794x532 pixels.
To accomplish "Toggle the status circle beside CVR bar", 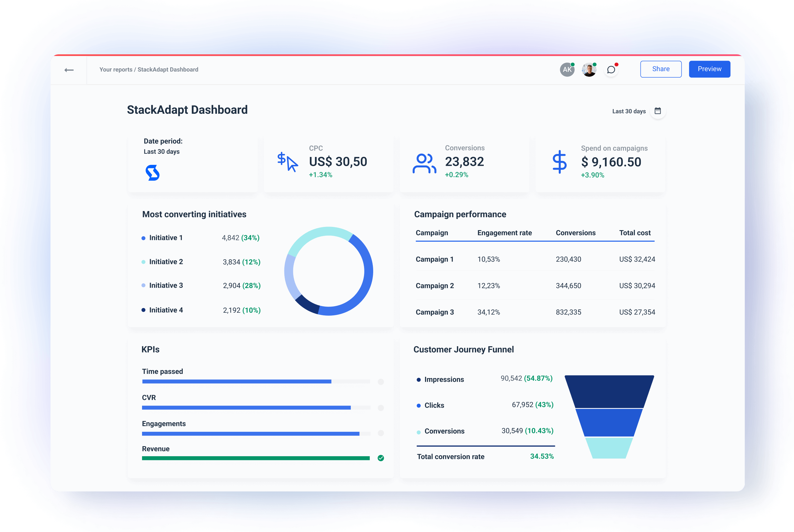I will 381,407.
